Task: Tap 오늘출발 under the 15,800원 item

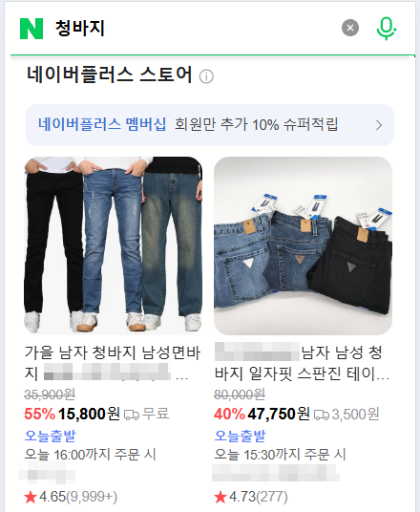Action: [x=50, y=436]
